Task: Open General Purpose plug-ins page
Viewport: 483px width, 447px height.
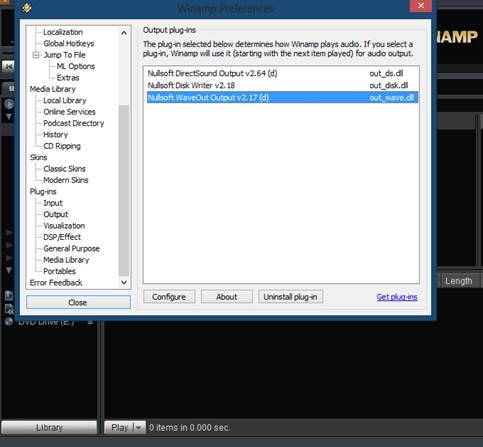Action: coord(71,248)
